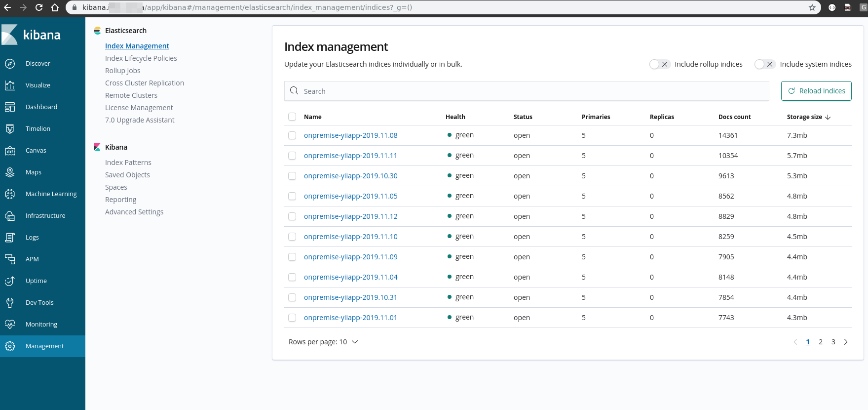Open Discover compass icon

click(x=9, y=63)
